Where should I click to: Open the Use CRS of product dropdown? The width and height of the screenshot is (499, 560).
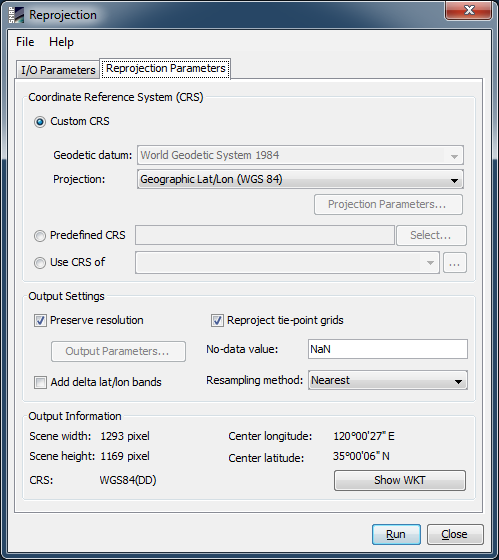pyautogui.click(x=287, y=262)
